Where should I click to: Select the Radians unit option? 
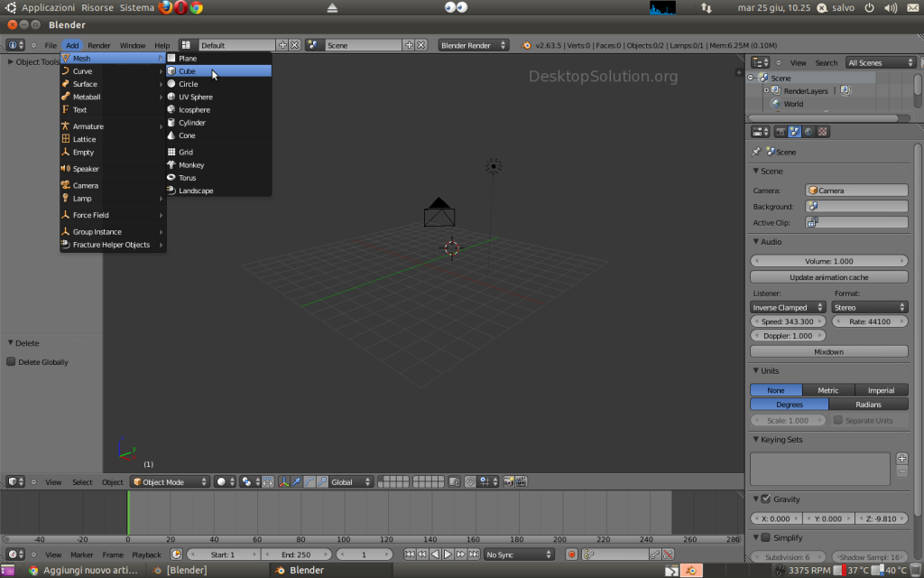867,405
